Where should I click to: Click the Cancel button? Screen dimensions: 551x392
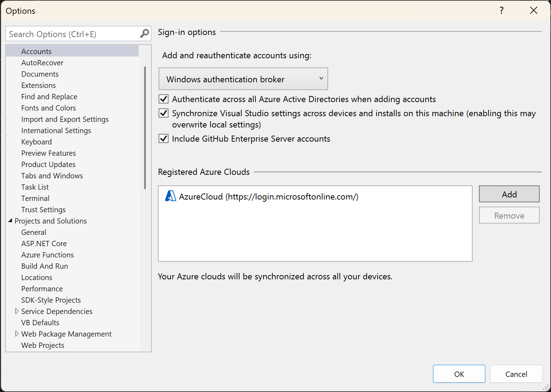516,374
